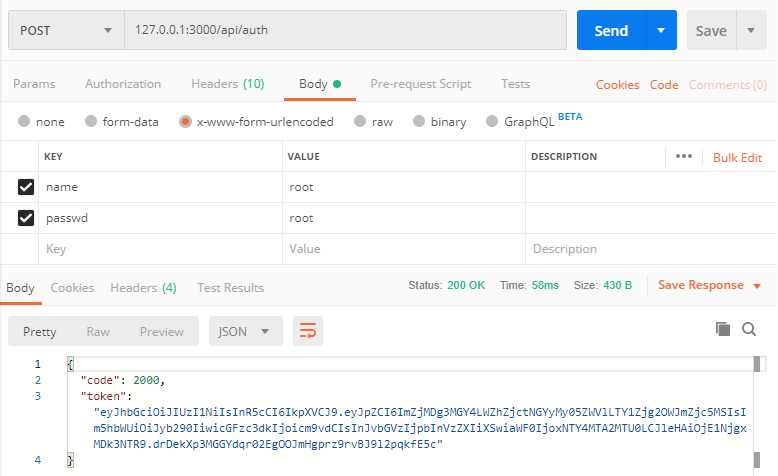Click the 430 B size value
The image size is (778, 476).
[617, 285]
